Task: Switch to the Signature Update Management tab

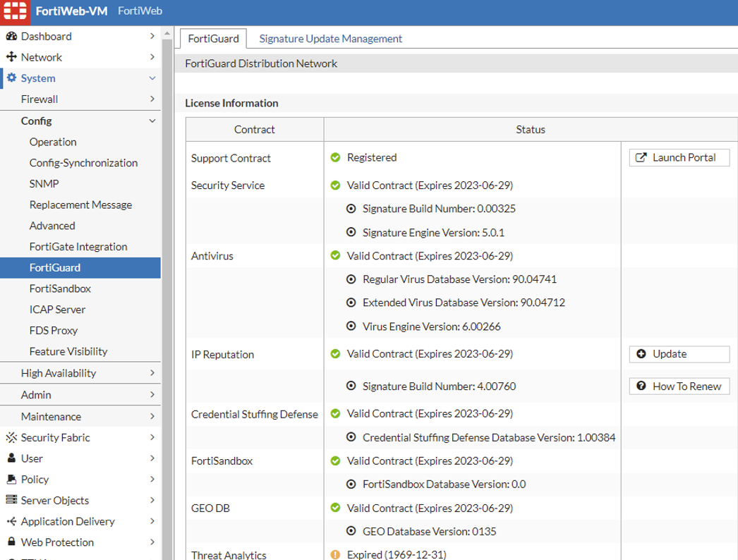Action: (x=329, y=39)
